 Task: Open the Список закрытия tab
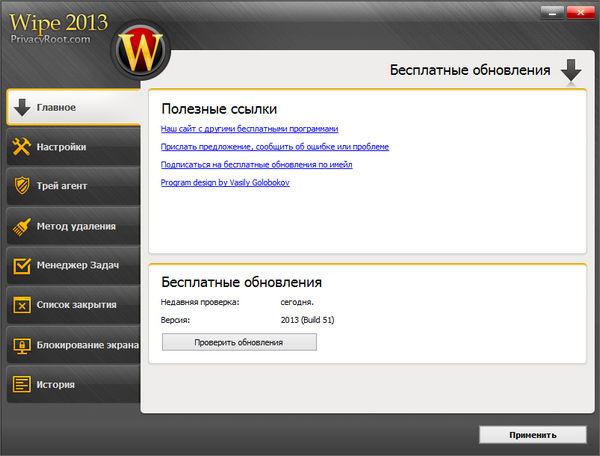(73, 305)
